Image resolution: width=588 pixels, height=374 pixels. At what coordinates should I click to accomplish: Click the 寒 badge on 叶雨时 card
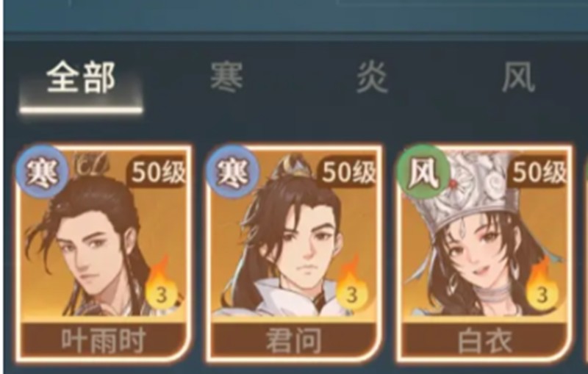click(x=42, y=173)
